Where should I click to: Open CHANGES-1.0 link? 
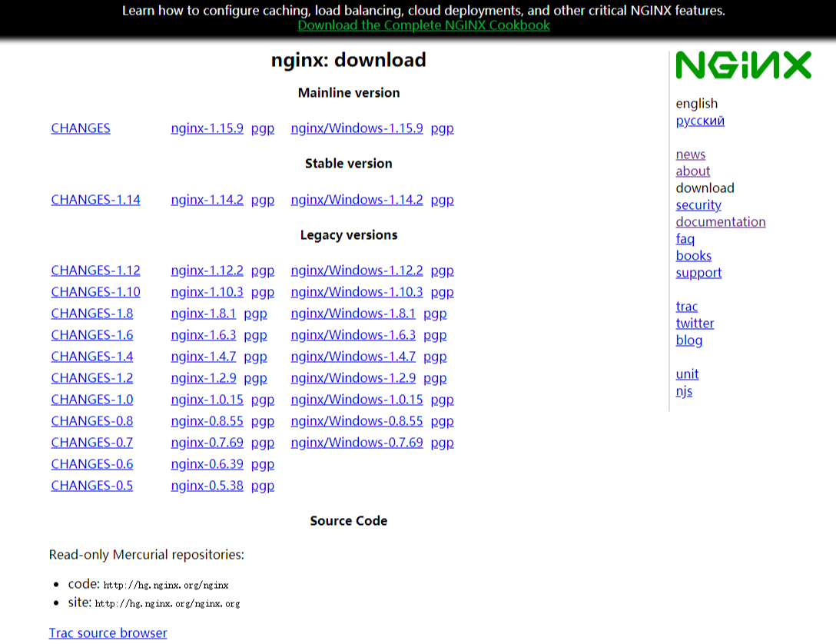[91, 400]
